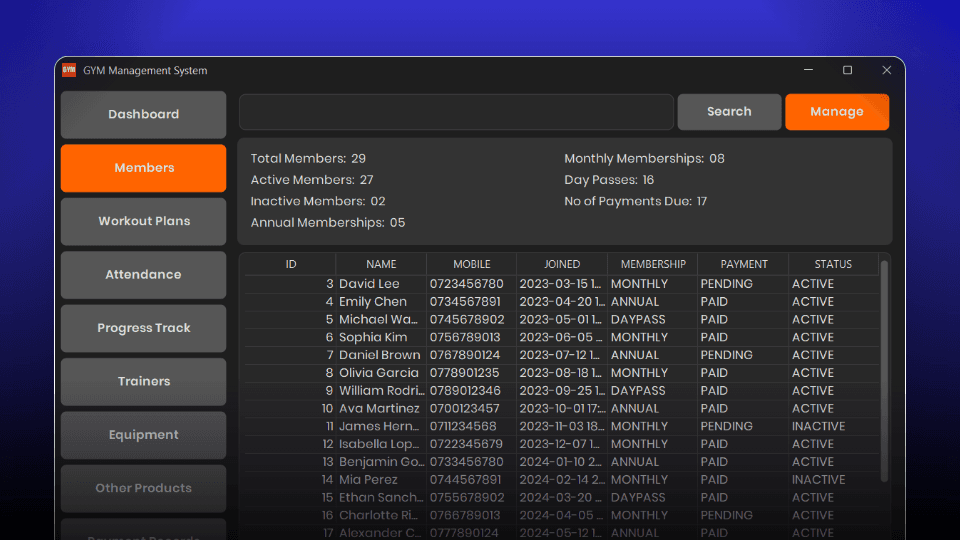Select Benjamin Go... member row
The image size is (960, 540).
[x=561, y=462]
